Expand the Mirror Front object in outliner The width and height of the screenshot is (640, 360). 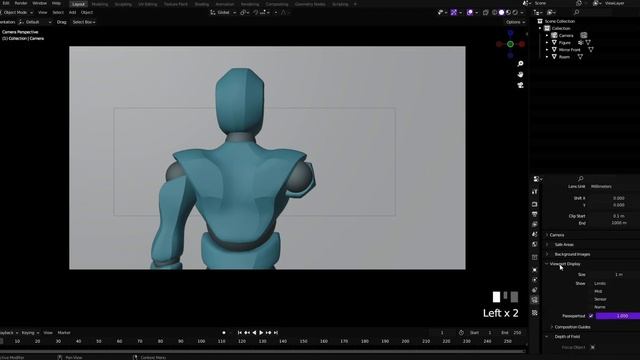(547, 50)
